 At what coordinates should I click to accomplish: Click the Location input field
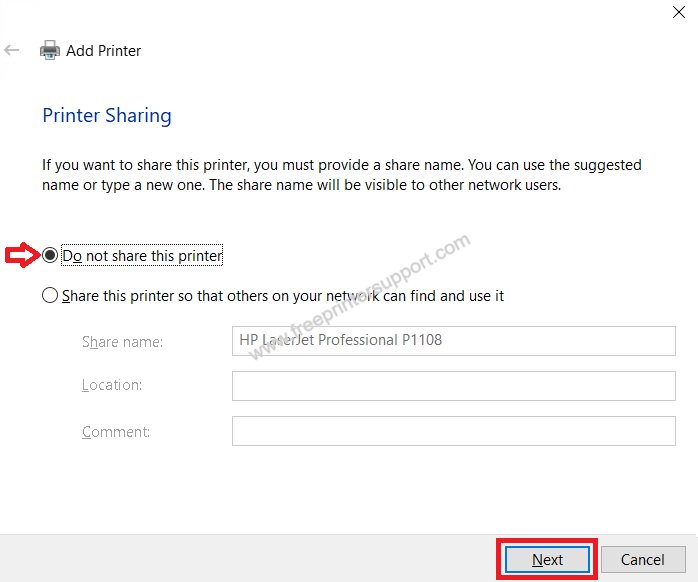point(453,385)
